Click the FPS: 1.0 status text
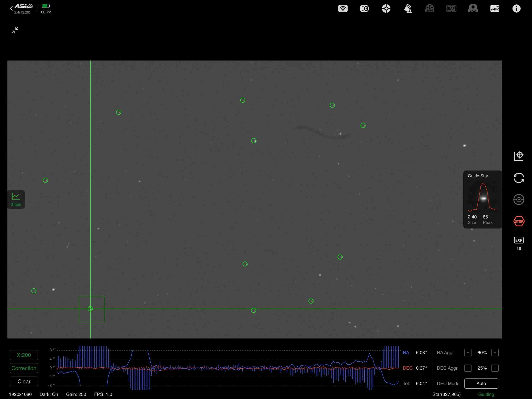The image size is (532, 399). (103, 394)
